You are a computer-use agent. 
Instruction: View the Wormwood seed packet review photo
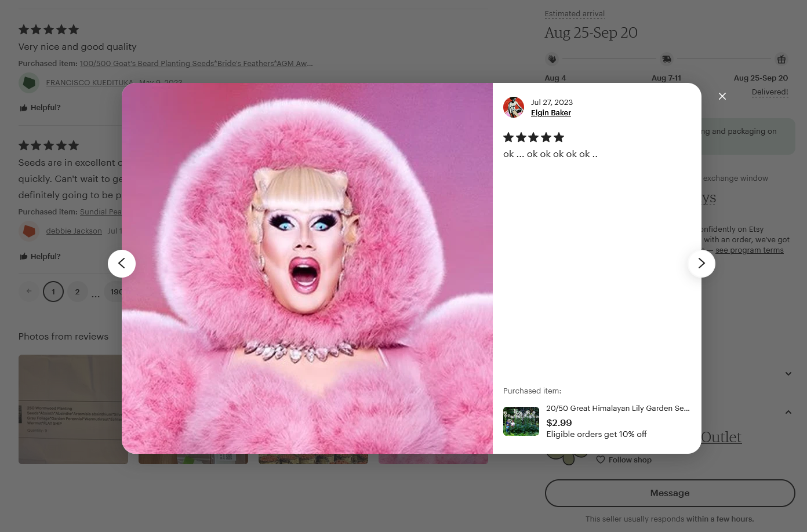pyautogui.click(x=73, y=409)
